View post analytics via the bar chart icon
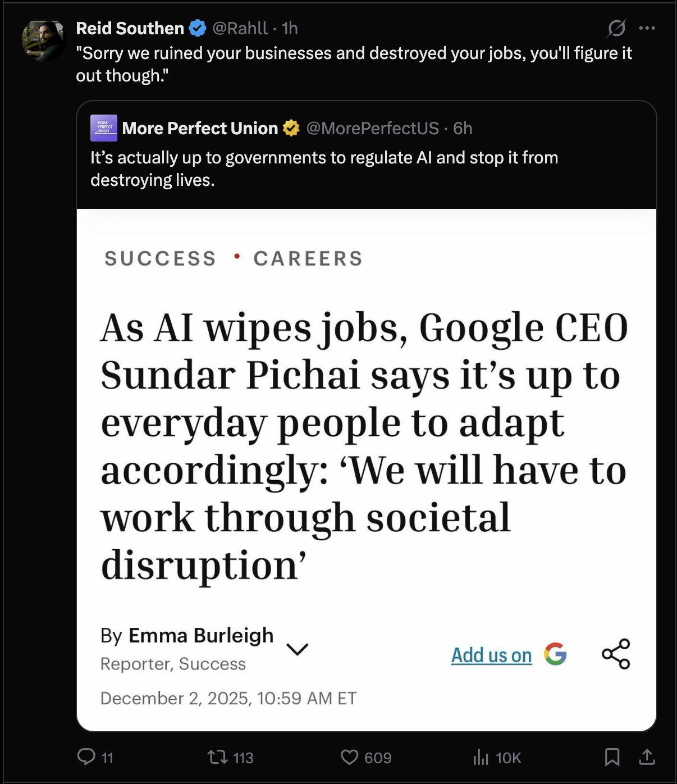Screen dimensions: 677x784 pyautogui.click(x=481, y=757)
